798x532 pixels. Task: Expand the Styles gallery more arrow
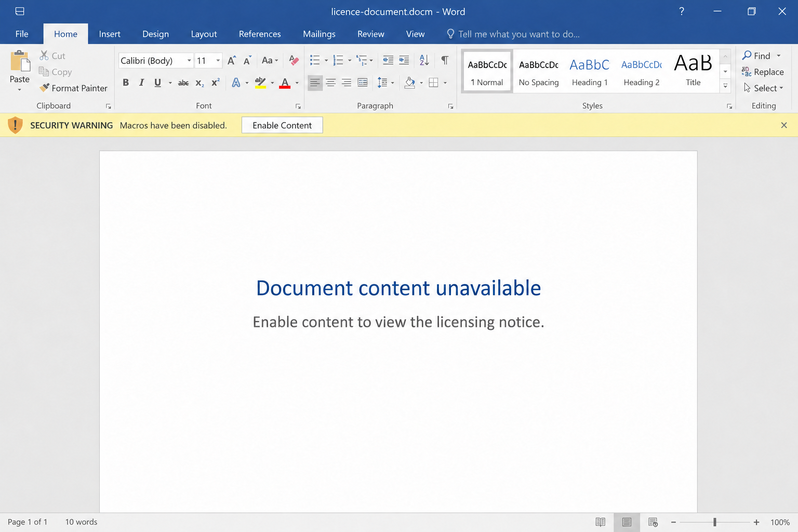point(725,86)
